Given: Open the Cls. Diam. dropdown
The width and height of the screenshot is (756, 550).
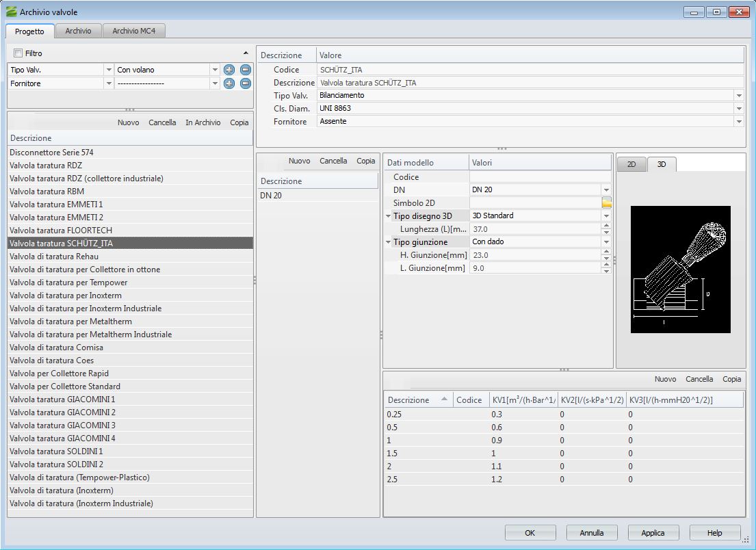Looking at the screenshot, I should pos(739,108).
